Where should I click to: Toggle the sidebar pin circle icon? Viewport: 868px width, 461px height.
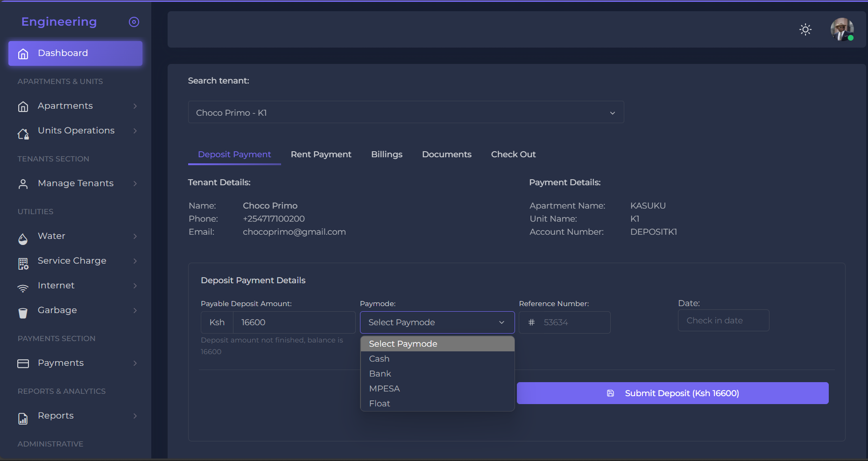point(134,22)
